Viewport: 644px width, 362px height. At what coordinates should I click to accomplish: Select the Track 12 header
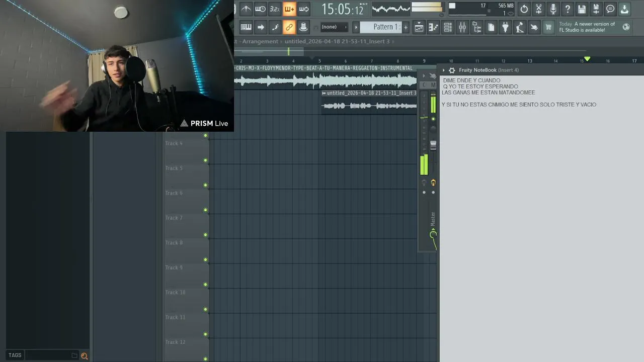click(187, 349)
